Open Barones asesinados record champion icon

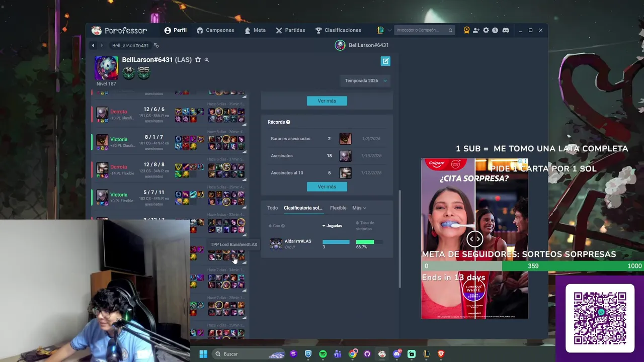345,139
